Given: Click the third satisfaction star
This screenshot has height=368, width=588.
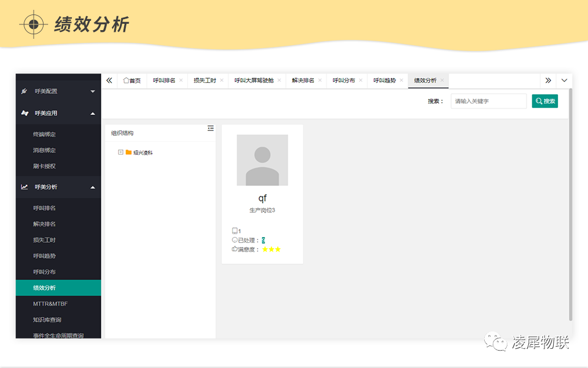Looking at the screenshot, I should [x=278, y=249].
